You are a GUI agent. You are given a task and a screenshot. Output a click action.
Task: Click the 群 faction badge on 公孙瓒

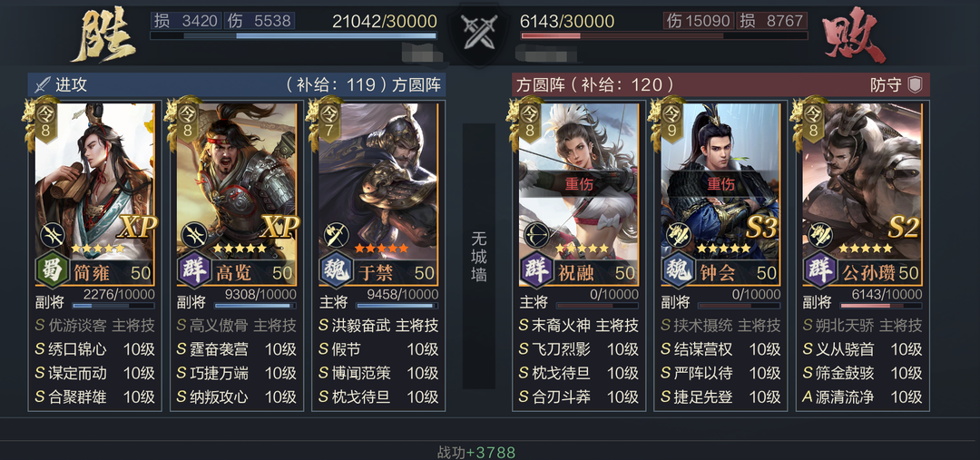(x=819, y=270)
